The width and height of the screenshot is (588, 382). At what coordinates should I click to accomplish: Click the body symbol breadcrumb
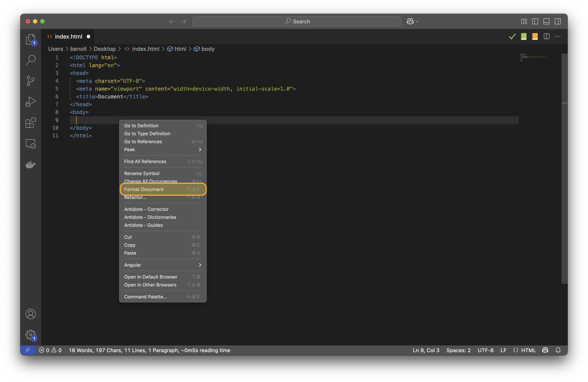click(x=204, y=49)
